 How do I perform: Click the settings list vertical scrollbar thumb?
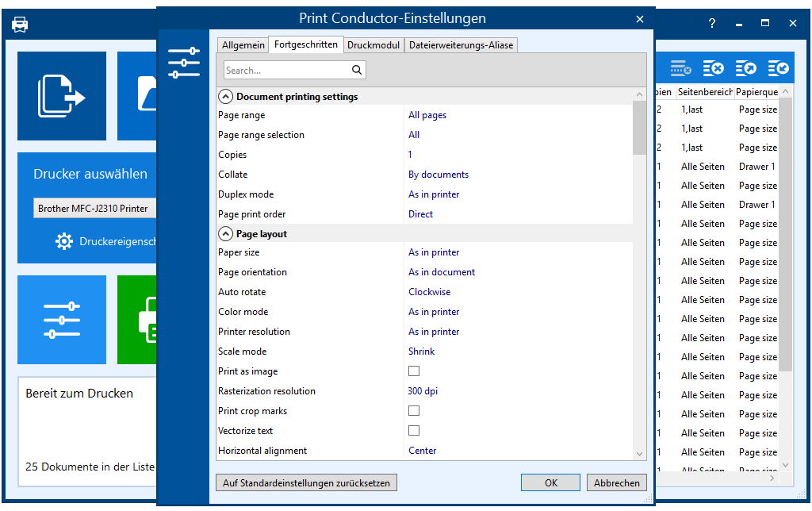tap(639, 128)
